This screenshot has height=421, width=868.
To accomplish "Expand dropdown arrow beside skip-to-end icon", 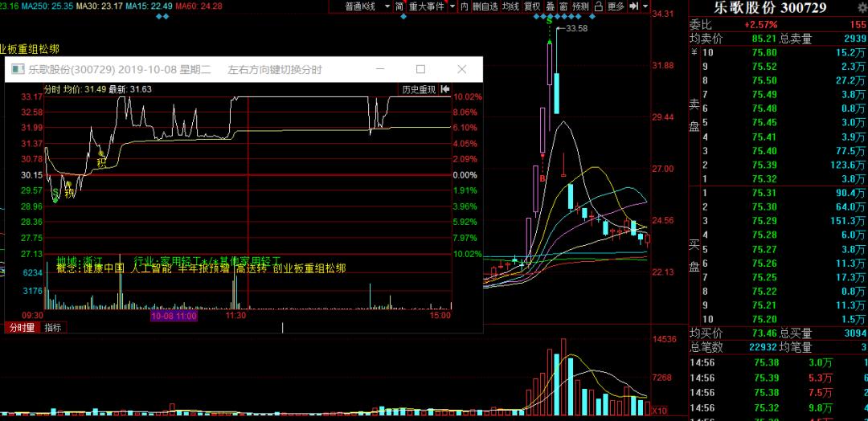I will click(x=645, y=6).
